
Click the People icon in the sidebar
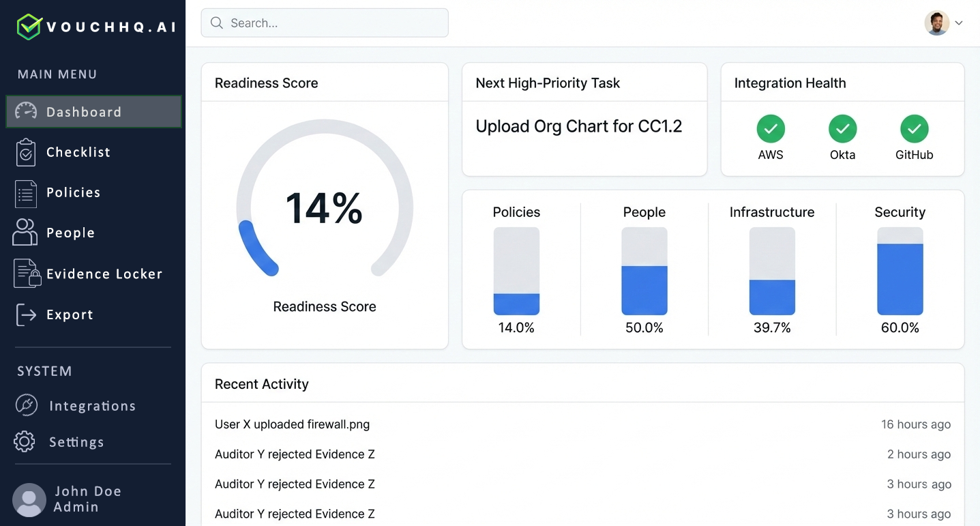pos(25,232)
